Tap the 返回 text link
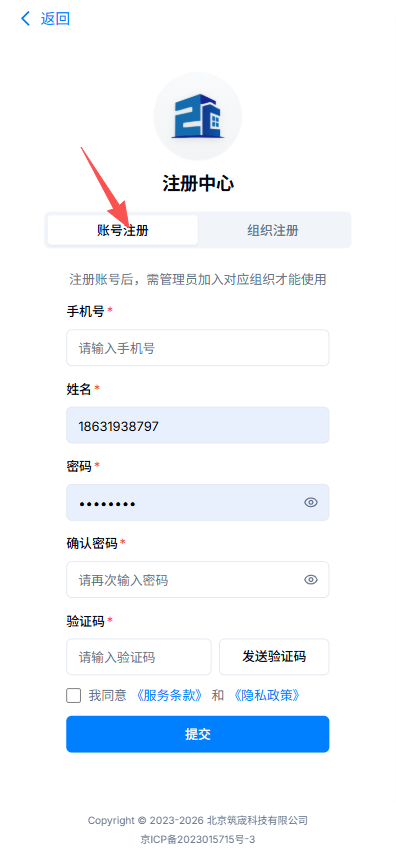The width and height of the screenshot is (396, 857). [55, 19]
